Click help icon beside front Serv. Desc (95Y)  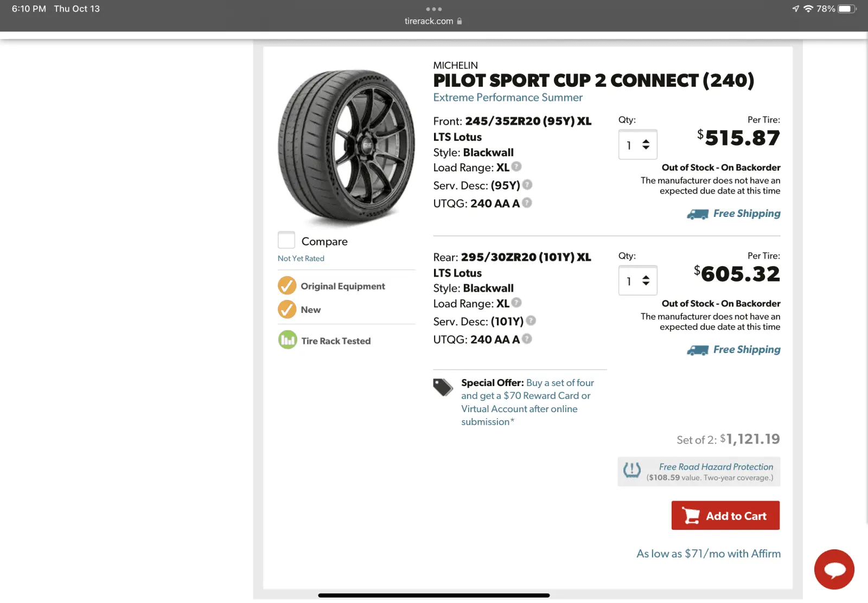pyautogui.click(x=527, y=185)
